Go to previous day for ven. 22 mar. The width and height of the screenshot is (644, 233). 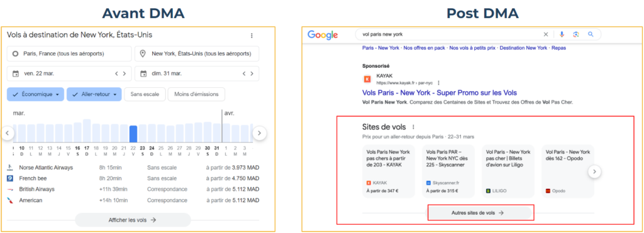click(116, 74)
